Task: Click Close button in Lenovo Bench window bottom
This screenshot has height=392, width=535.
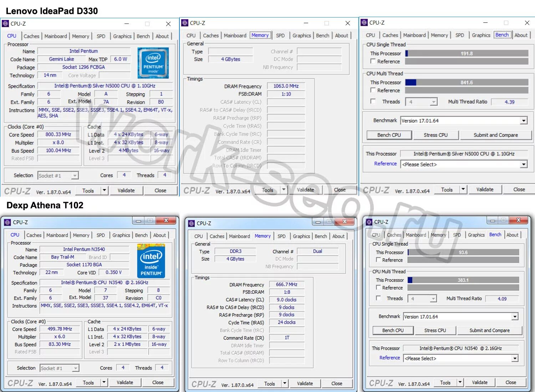Action: 519,190
